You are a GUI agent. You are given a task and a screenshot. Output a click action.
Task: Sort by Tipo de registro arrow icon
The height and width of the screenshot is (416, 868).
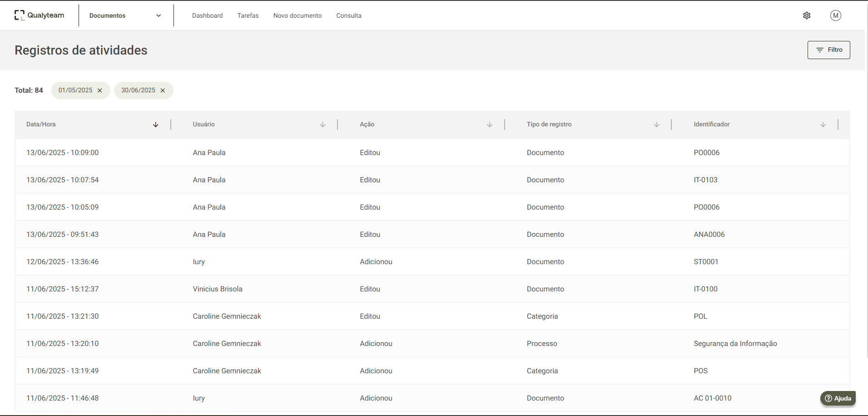tap(657, 125)
